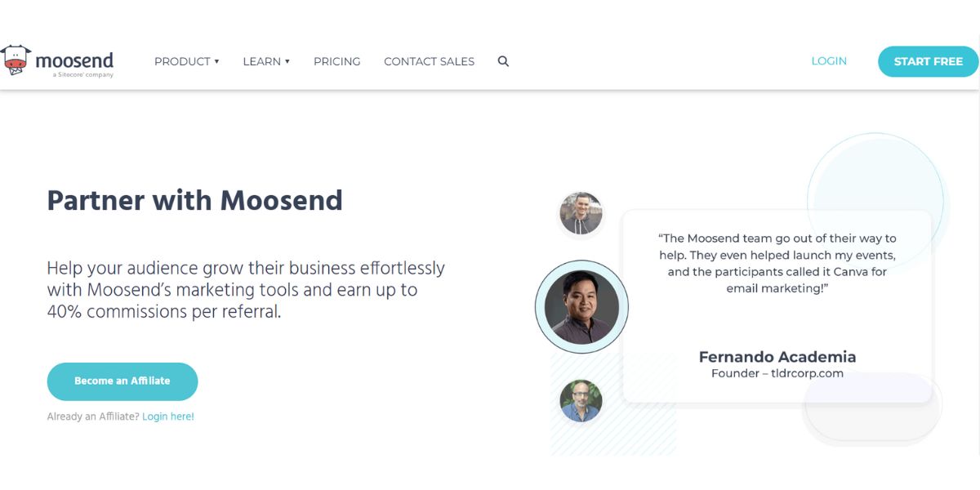
Task: Click the tldrcorp.com founder attribution text
Action: (777, 372)
